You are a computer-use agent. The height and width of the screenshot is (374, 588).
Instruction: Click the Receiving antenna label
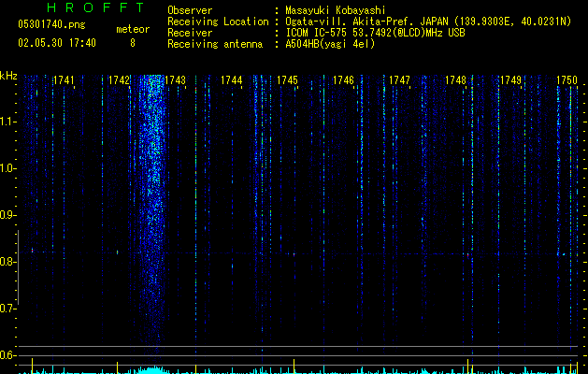[x=215, y=44]
